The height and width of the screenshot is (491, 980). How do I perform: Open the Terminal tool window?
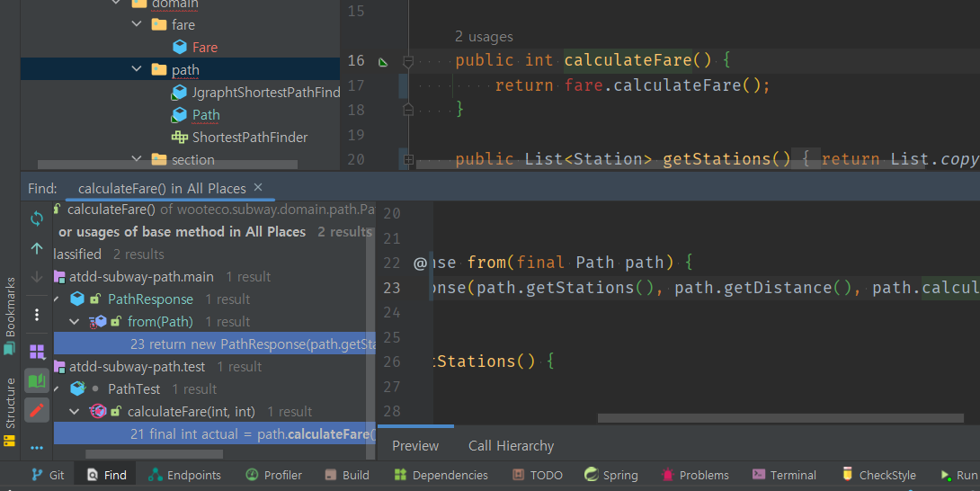[784, 476]
